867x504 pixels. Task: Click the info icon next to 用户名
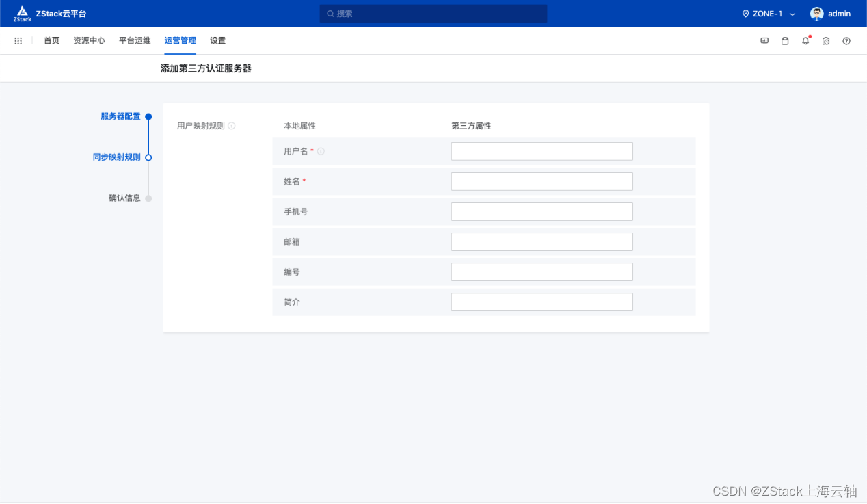click(x=321, y=151)
